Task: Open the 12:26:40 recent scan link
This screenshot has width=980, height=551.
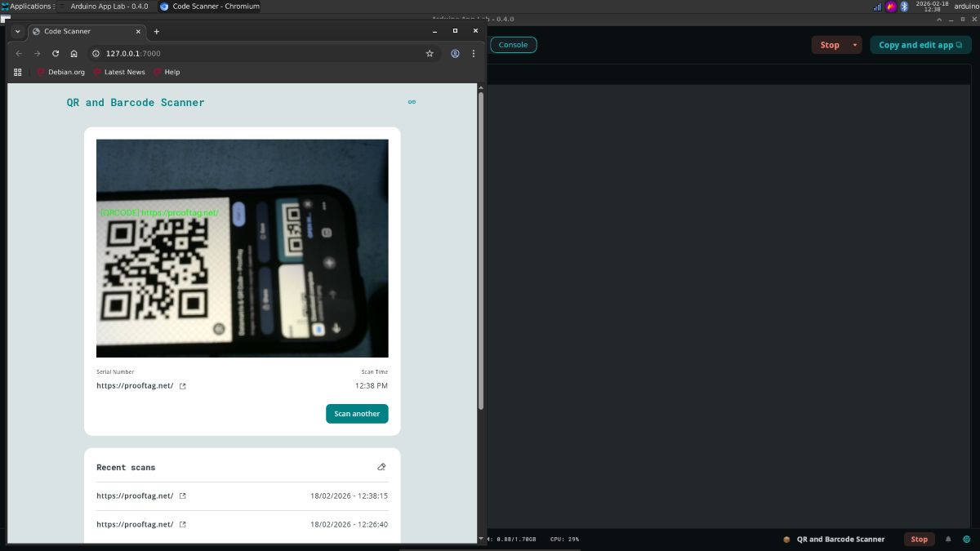Action: (x=135, y=524)
